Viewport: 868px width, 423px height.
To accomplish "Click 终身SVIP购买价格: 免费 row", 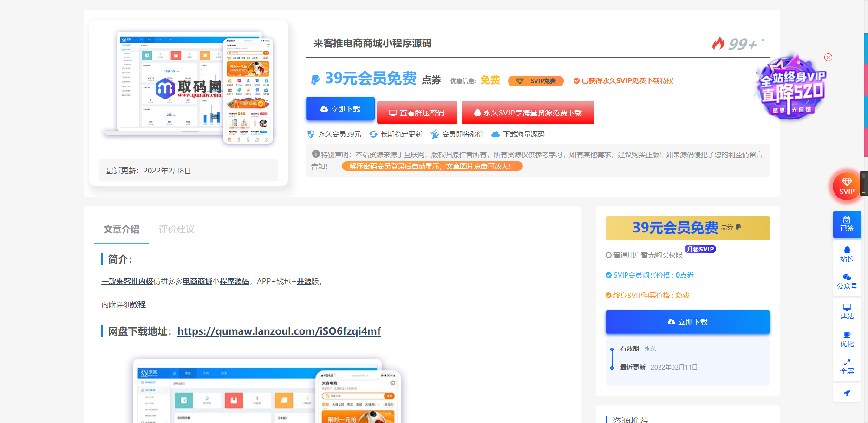I will (647, 296).
